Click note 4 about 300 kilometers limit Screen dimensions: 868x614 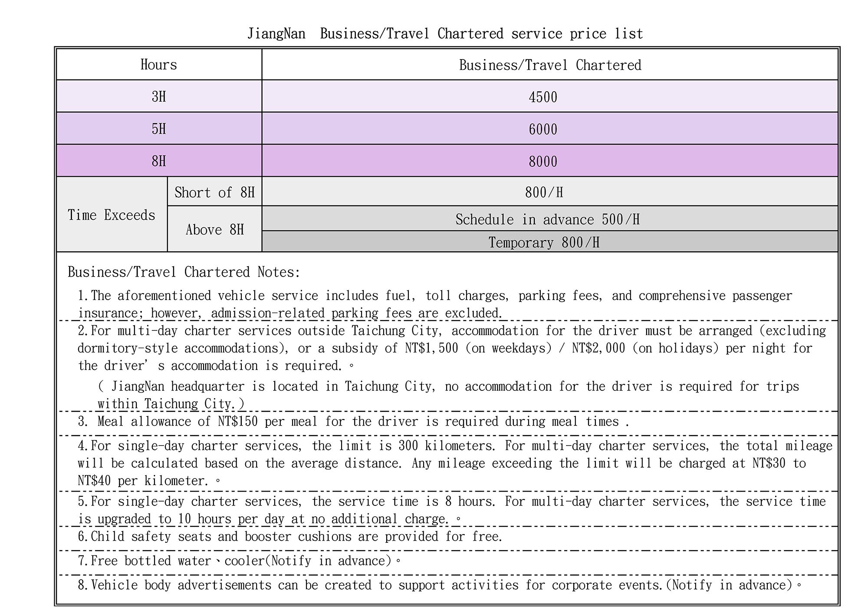(x=455, y=463)
